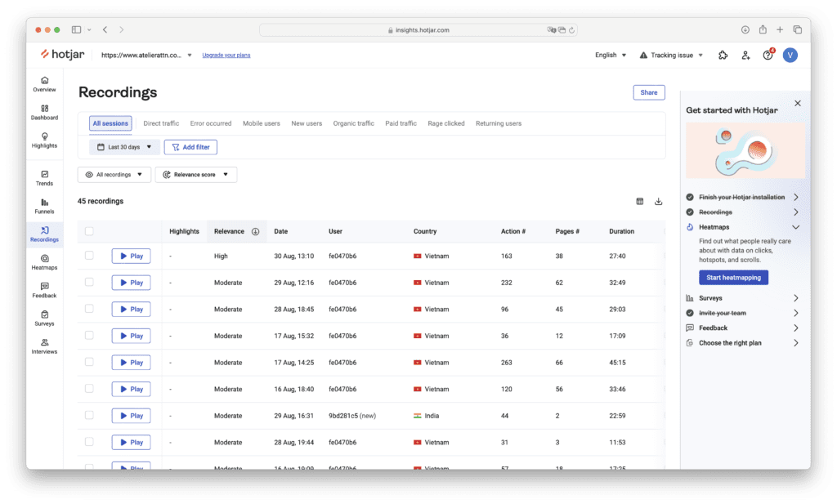Click the Upgrade your plans link
The width and height of the screenshot is (837, 504).
[226, 55]
